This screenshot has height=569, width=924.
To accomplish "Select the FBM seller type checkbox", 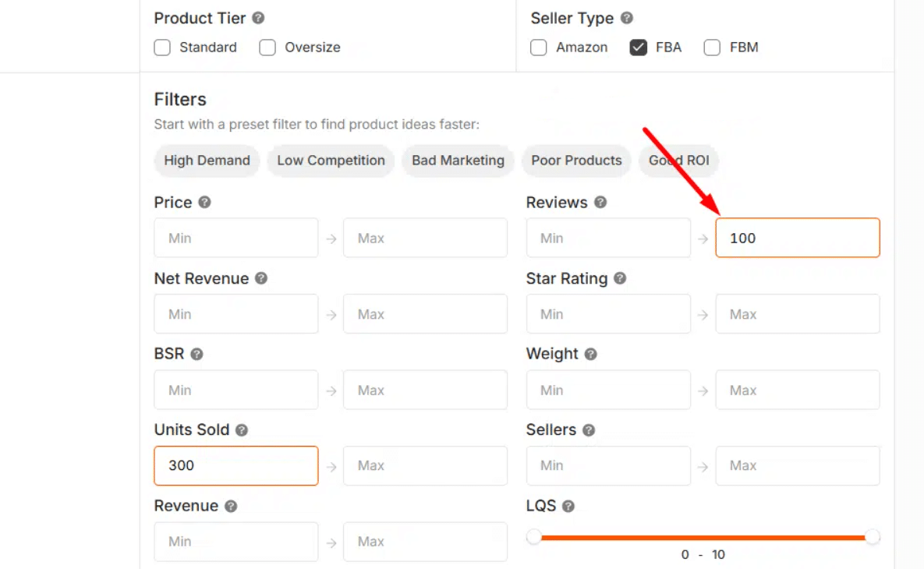I will [712, 48].
